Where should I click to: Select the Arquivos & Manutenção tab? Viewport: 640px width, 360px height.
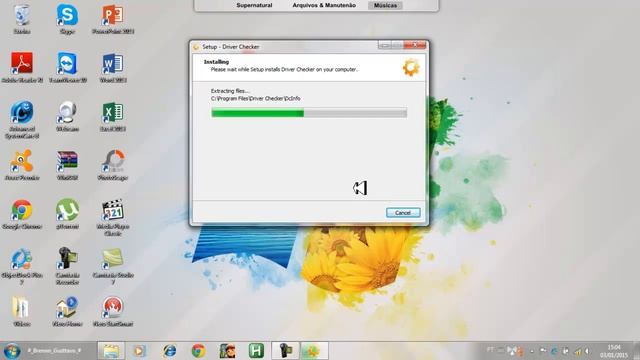[324, 5]
